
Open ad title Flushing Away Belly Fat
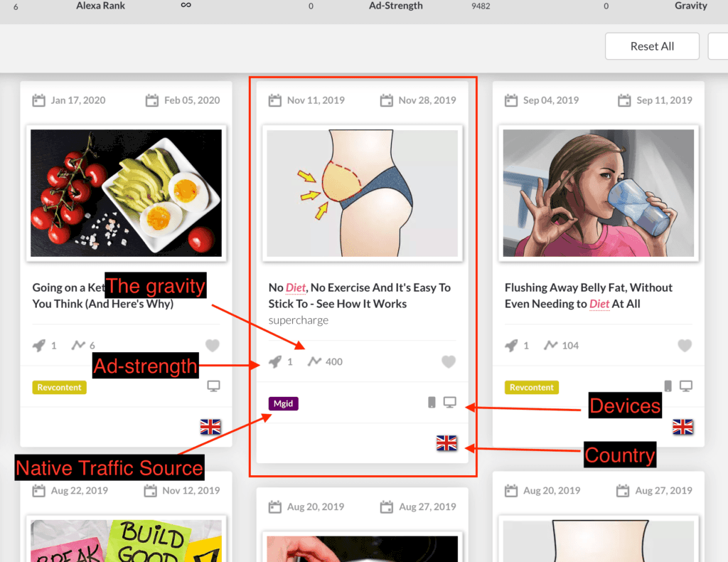(588, 295)
